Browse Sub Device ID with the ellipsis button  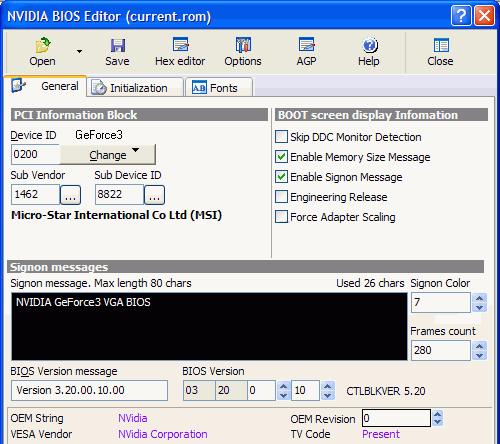(154, 195)
